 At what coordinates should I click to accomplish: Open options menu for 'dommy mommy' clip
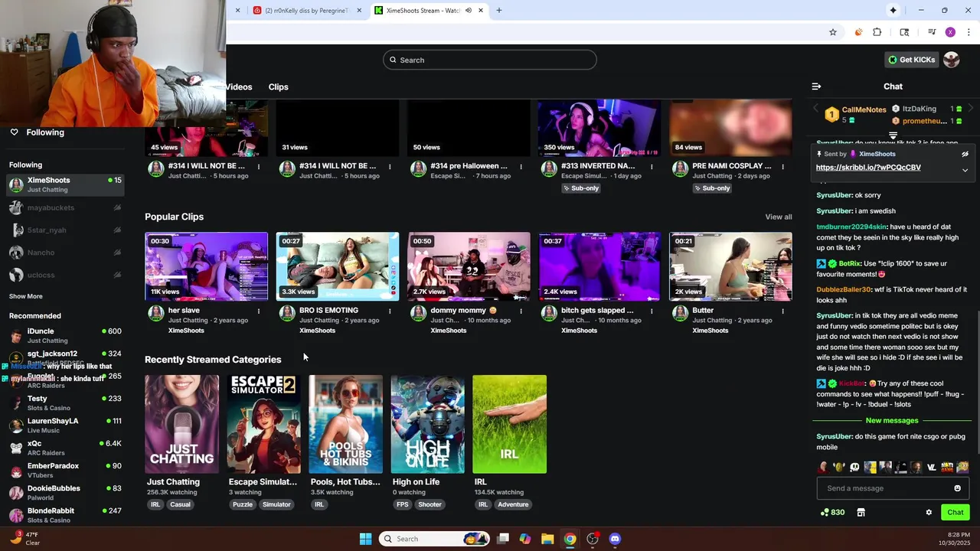(x=521, y=311)
